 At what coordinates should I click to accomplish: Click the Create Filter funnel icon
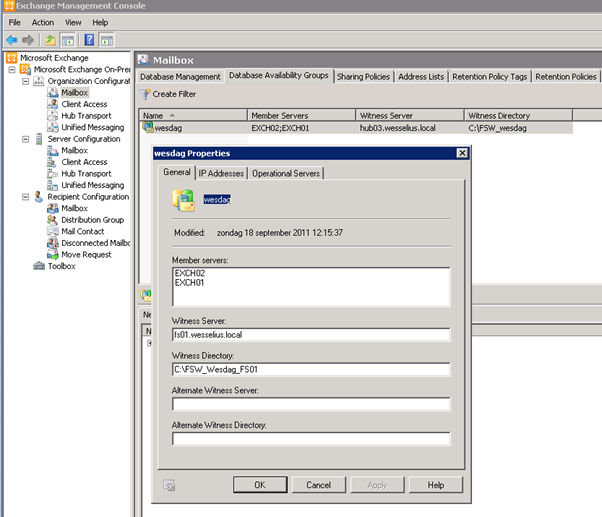(145, 94)
